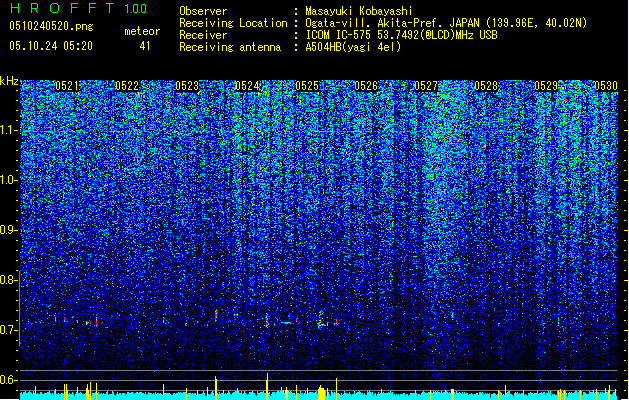Click the 0523 time marker

pos(187,86)
